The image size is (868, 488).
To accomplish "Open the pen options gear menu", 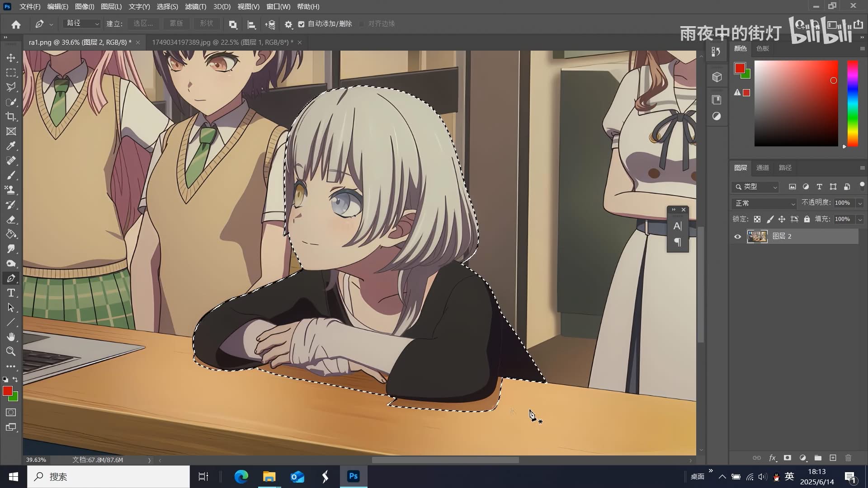I will (x=288, y=24).
